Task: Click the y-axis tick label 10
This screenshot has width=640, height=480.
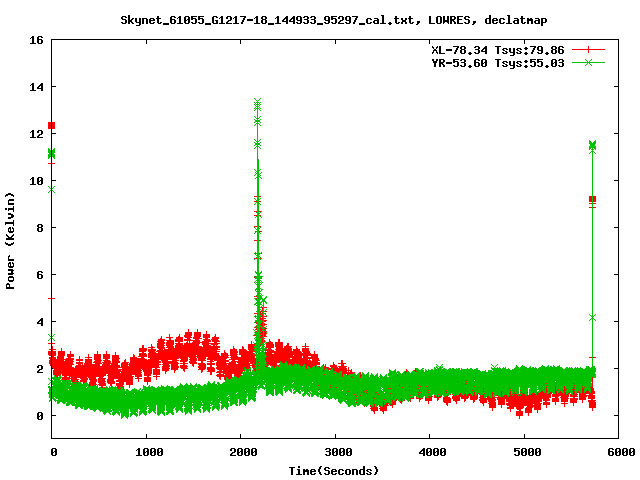Action: (37, 181)
